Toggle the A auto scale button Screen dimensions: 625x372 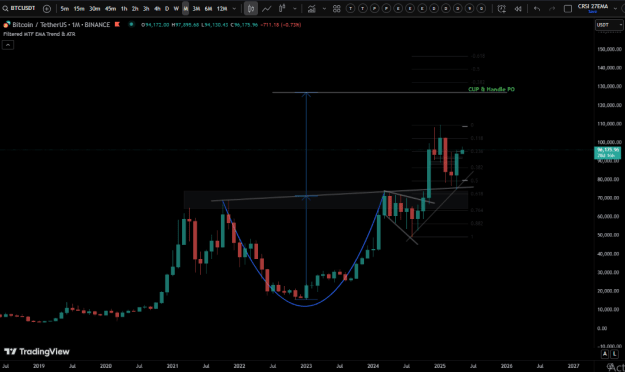pyautogui.click(x=605, y=354)
